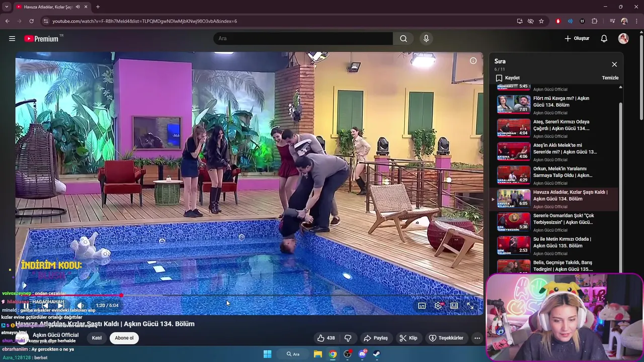
Task: Open the browser Extensions puzzle icon
Action: click(x=595, y=21)
